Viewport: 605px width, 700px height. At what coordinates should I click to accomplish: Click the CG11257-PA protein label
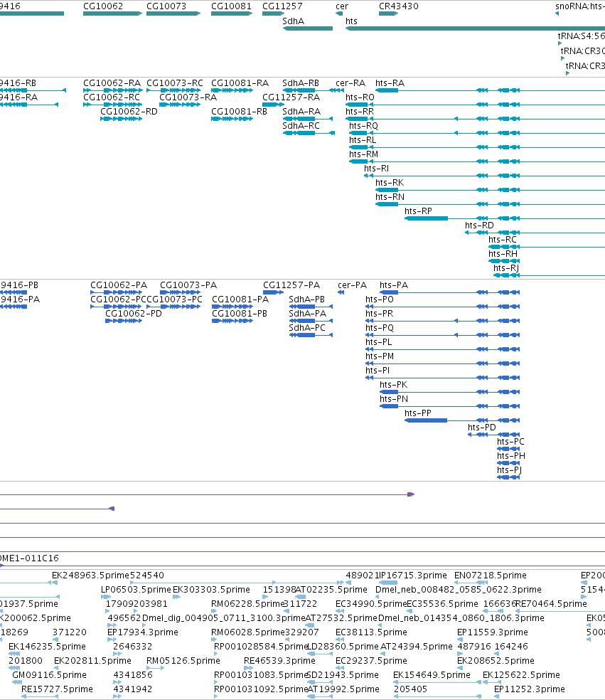point(291,285)
